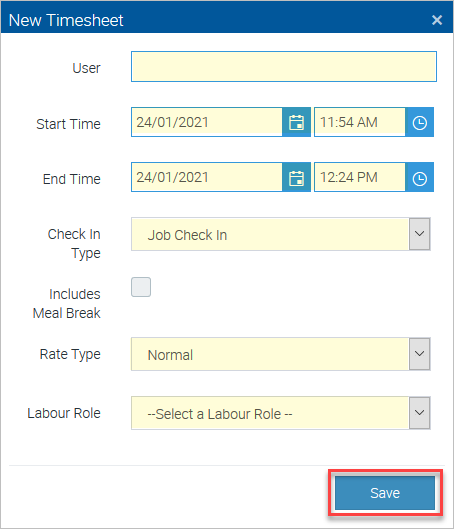Close the New Timesheet dialog
This screenshot has width=454, height=529.
[437, 20]
